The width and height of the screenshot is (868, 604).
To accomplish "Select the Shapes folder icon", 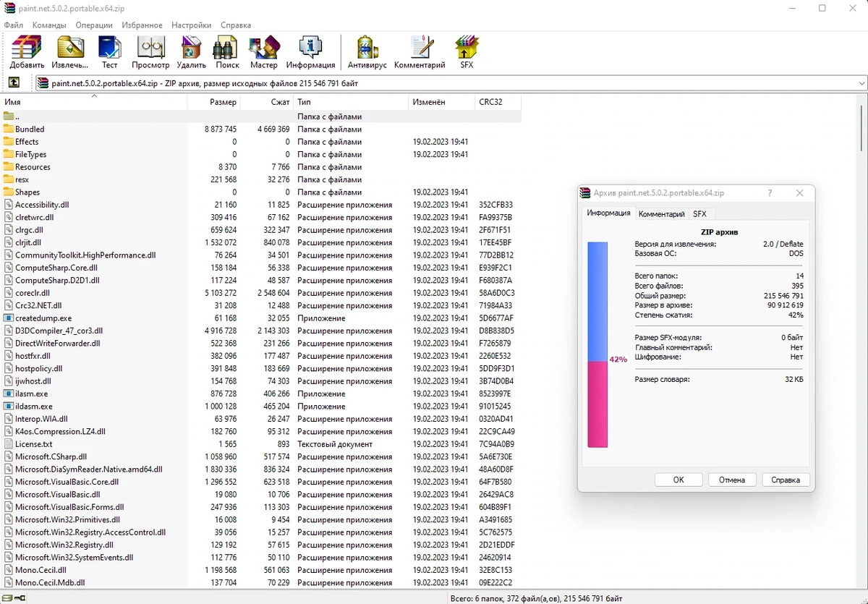I will (9, 192).
